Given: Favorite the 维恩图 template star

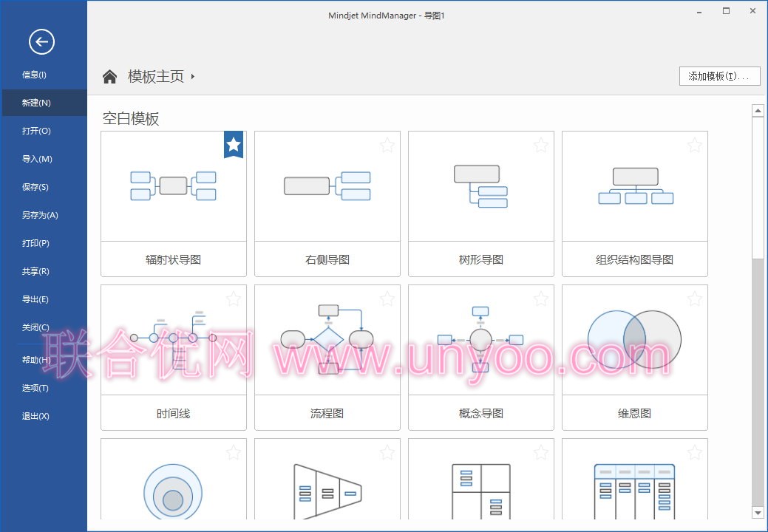Looking at the screenshot, I should click(695, 299).
